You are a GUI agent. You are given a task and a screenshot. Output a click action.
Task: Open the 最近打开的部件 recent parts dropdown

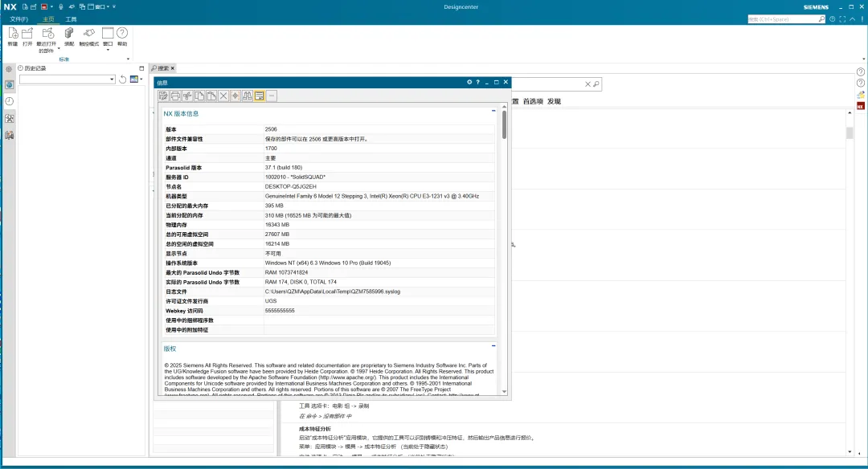59,49
